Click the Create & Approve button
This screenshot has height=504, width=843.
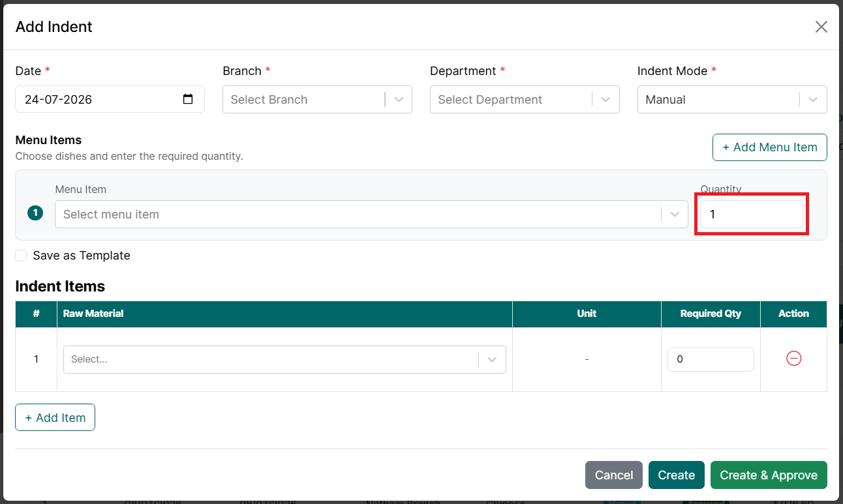[x=769, y=475]
